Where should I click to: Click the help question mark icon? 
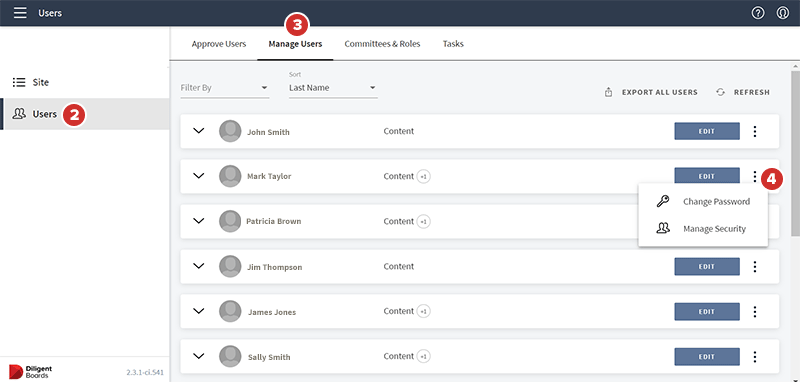tap(758, 13)
